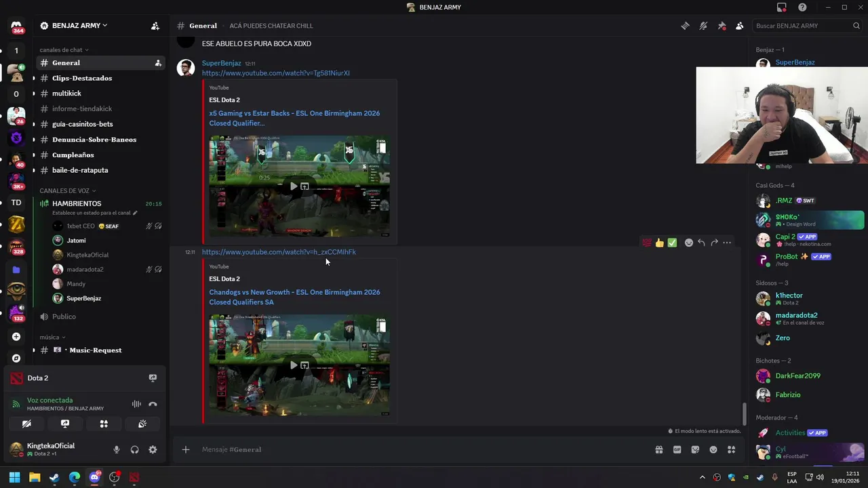Toggle channel notification mute bell
The height and width of the screenshot is (488, 868).
click(x=703, y=26)
